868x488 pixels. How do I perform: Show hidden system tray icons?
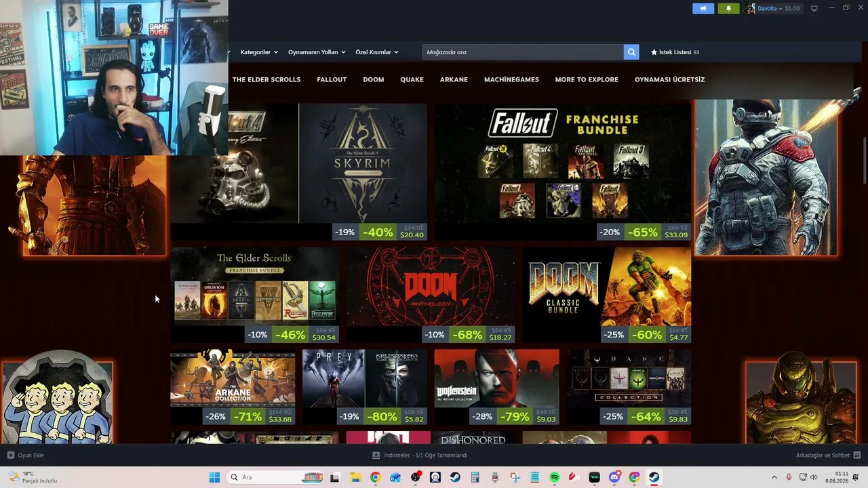tap(774, 477)
